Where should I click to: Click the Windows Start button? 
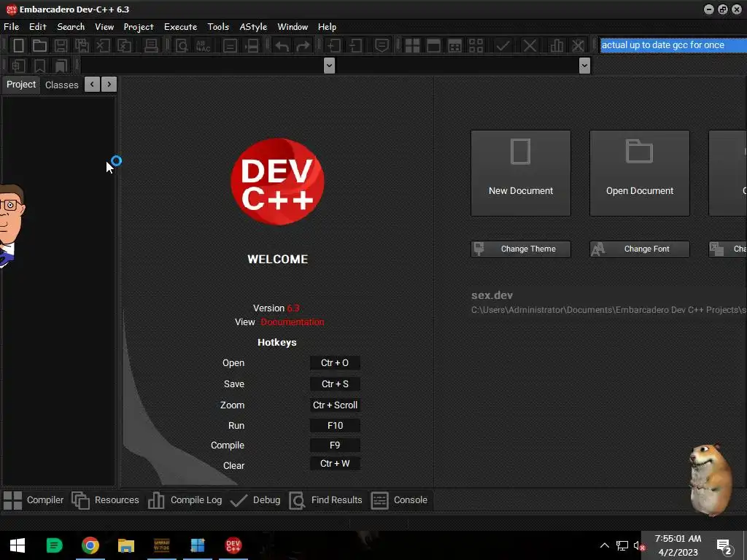[x=18, y=545]
